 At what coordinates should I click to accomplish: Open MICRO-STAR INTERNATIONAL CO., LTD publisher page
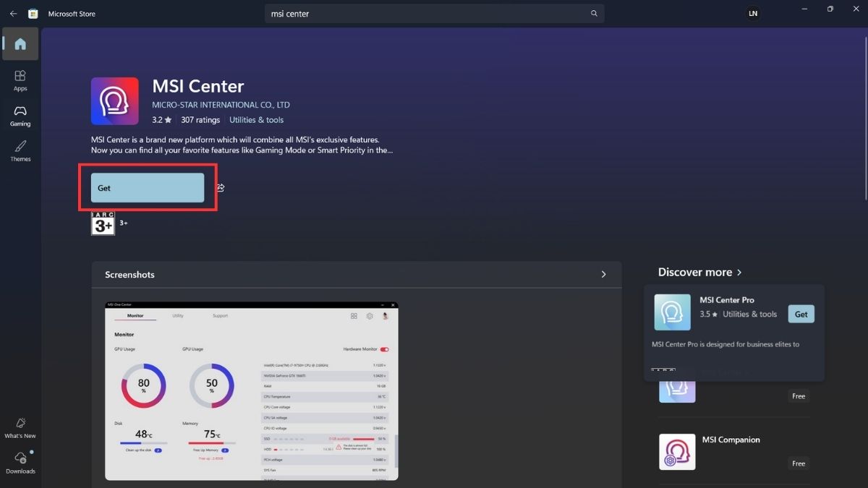221,105
